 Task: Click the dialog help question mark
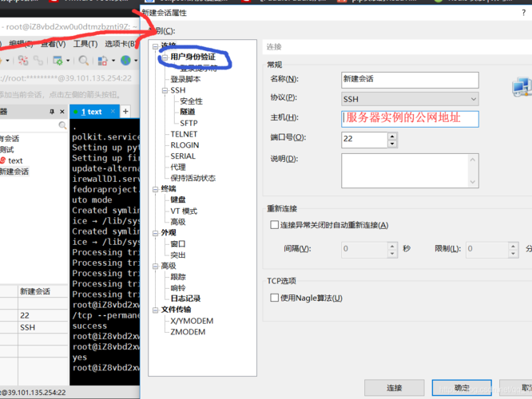coord(523,13)
